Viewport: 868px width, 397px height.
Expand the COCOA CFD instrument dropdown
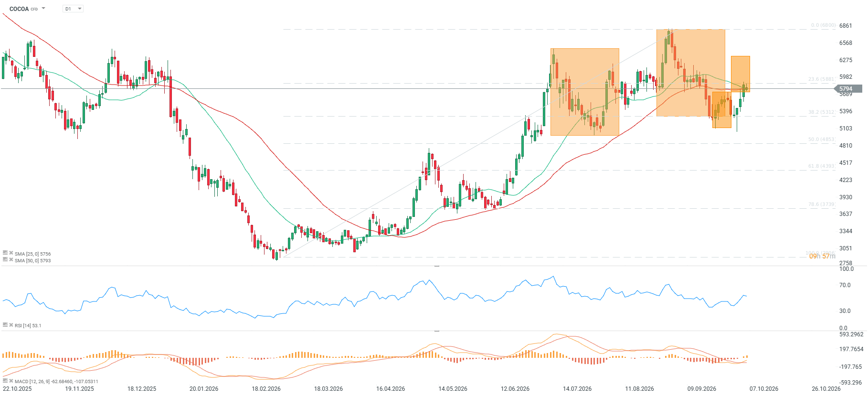tap(43, 9)
